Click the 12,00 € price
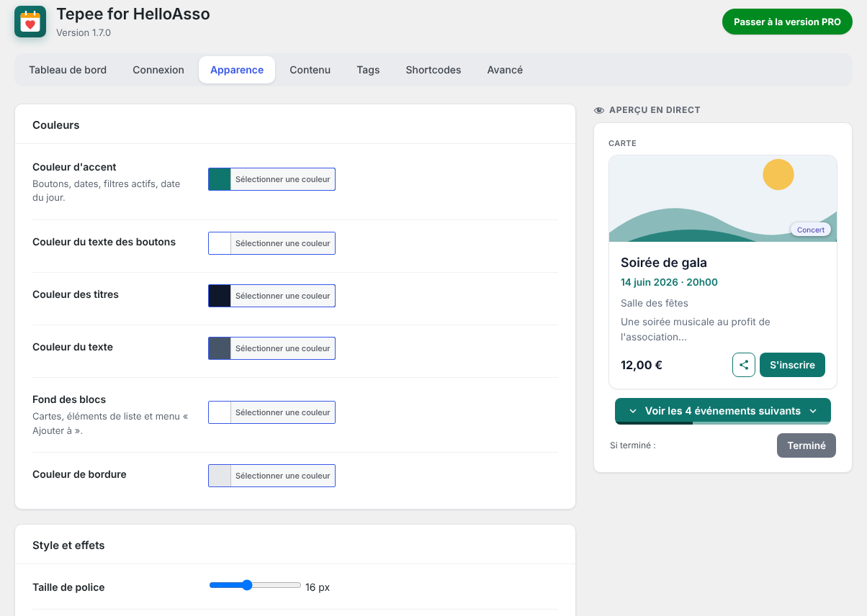Image resolution: width=867 pixels, height=616 pixels. [642, 365]
